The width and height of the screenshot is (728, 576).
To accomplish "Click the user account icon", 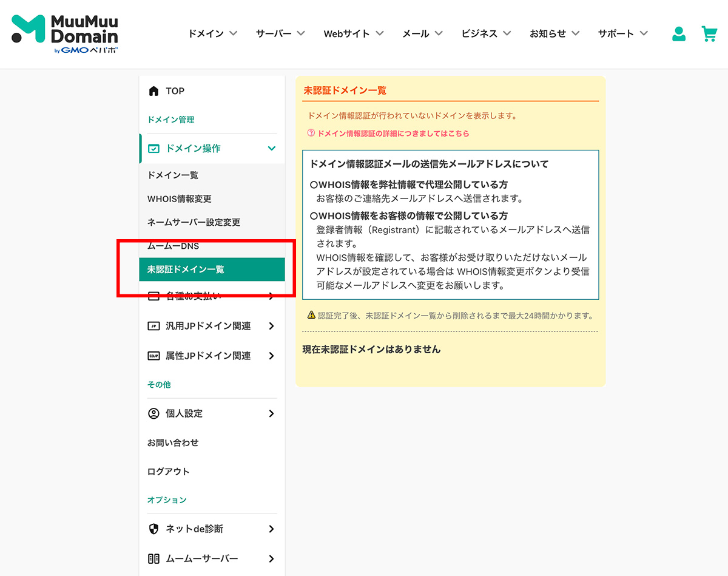I will [x=678, y=34].
